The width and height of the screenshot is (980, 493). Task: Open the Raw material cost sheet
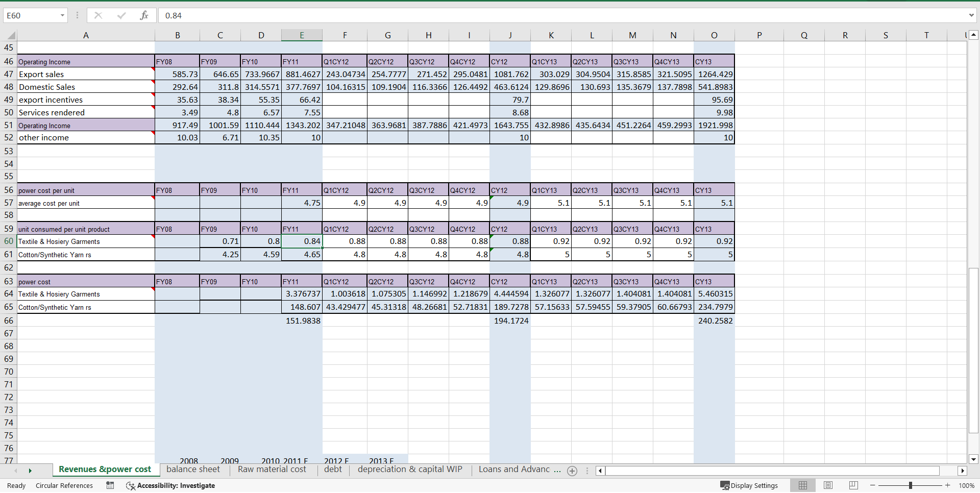click(x=272, y=470)
